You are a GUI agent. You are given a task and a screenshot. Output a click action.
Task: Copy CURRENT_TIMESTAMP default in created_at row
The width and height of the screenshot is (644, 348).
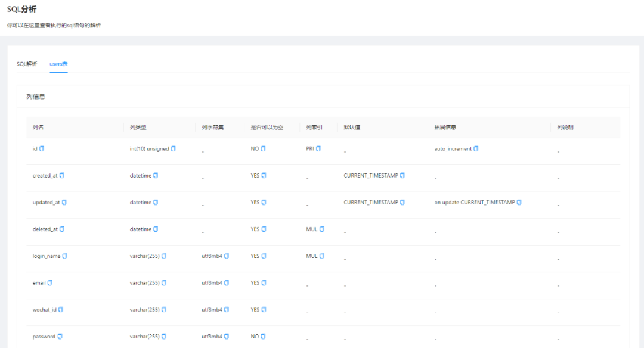point(402,175)
